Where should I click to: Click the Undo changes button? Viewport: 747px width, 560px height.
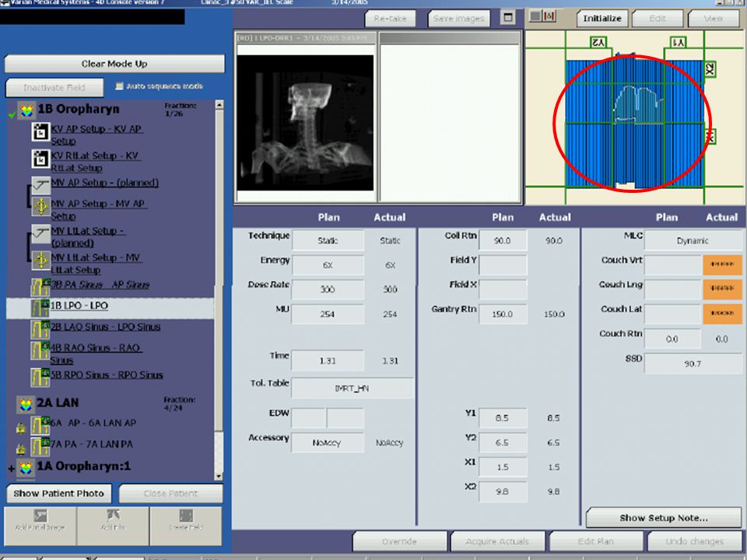(694, 541)
